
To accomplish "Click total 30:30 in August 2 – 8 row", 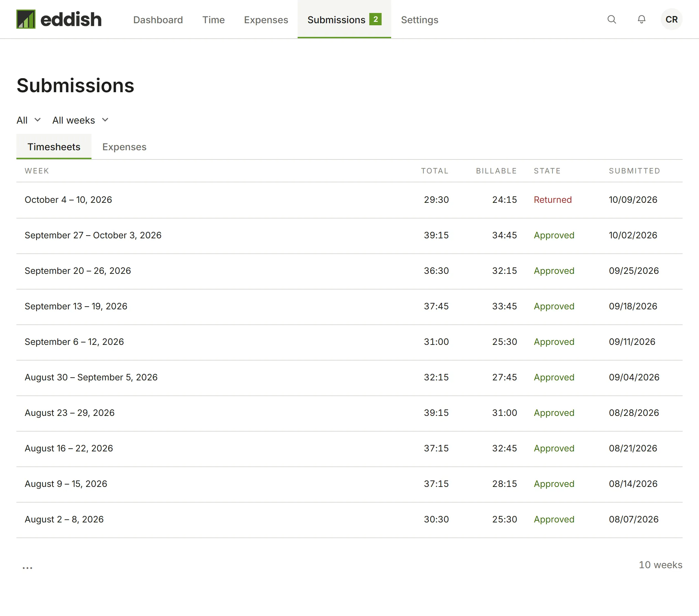I will tap(436, 519).
